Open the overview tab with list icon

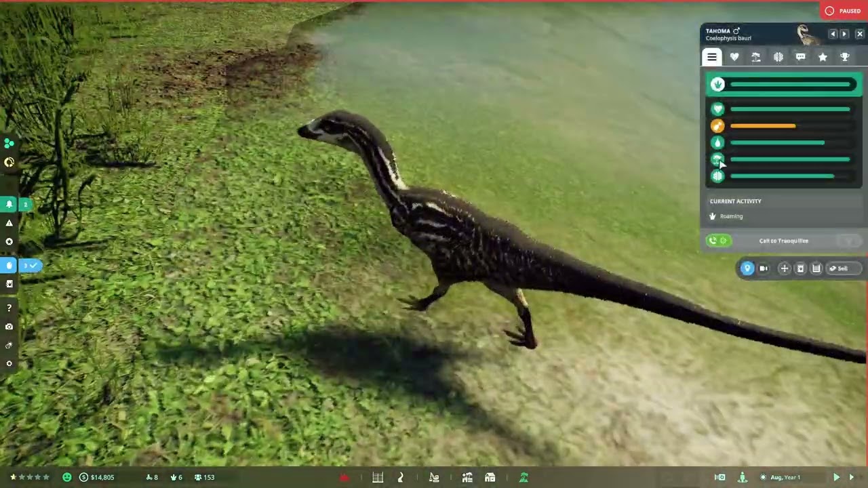712,57
